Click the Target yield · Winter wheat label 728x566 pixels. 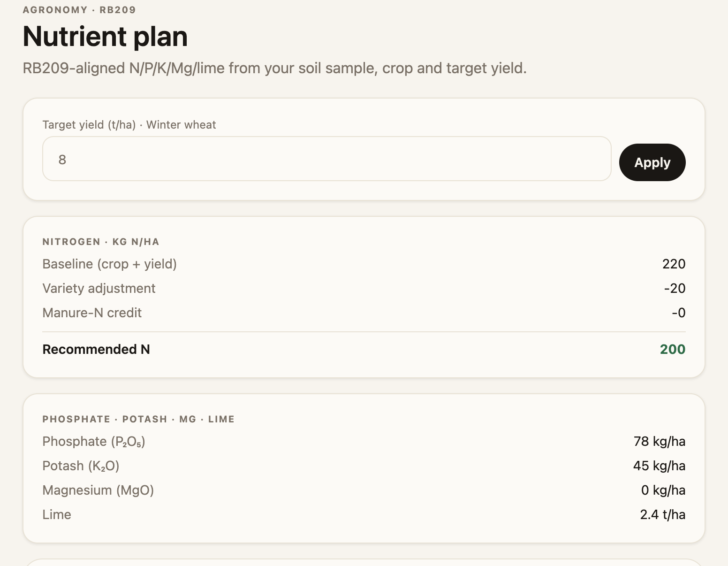[x=129, y=125]
